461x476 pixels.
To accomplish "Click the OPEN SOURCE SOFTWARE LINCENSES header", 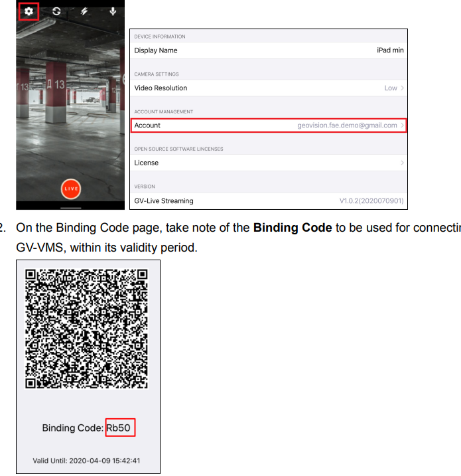I will [178, 149].
